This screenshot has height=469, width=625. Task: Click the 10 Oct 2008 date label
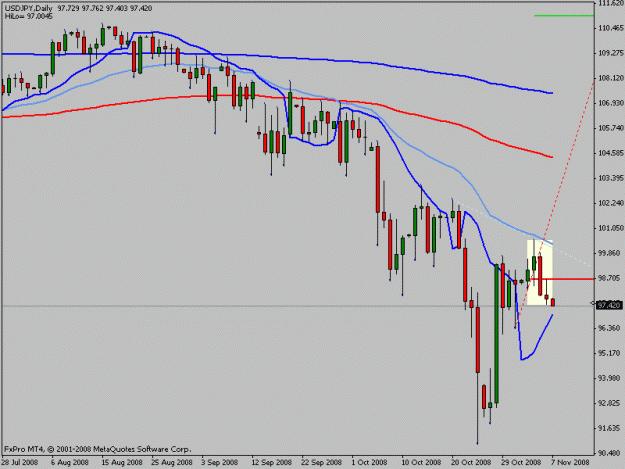[421, 462]
